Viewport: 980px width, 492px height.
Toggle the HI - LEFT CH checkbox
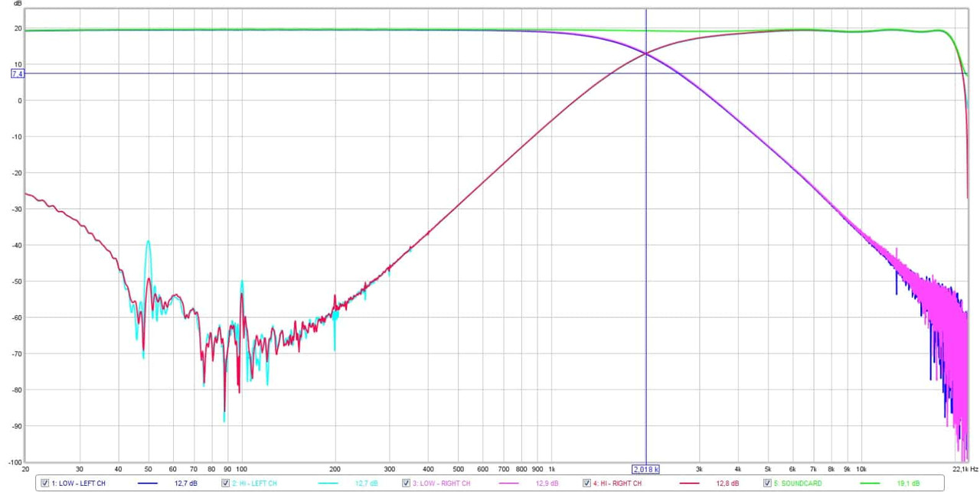(x=225, y=484)
